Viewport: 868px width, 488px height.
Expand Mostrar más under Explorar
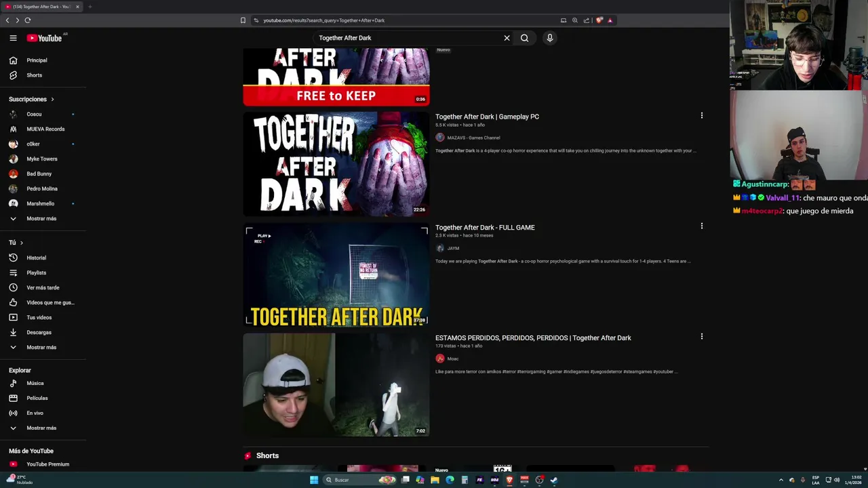[43, 428]
